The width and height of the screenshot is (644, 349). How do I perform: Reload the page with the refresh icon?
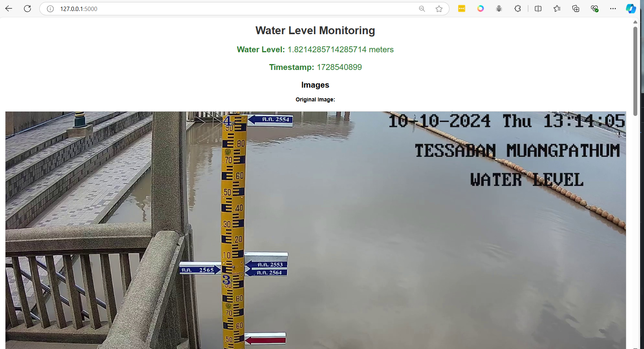28,9
